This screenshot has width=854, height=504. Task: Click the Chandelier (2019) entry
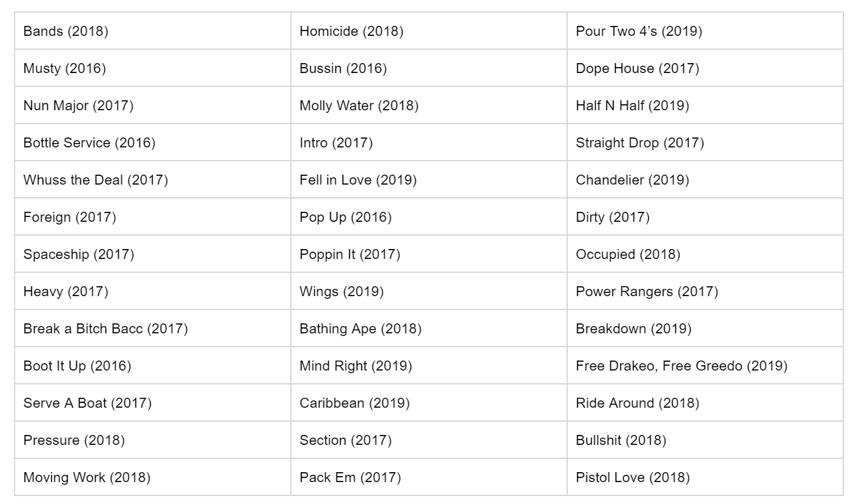pyautogui.click(x=705, y=179)
